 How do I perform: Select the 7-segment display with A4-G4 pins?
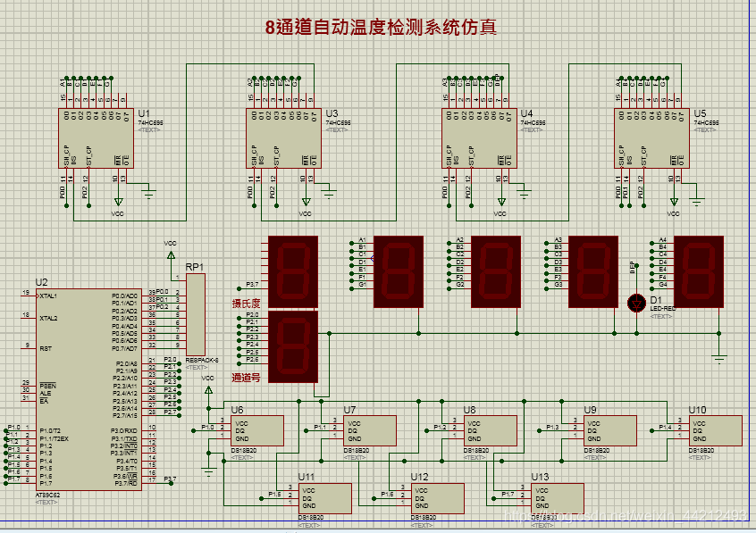pyautogui.click(x=699, y=271)
